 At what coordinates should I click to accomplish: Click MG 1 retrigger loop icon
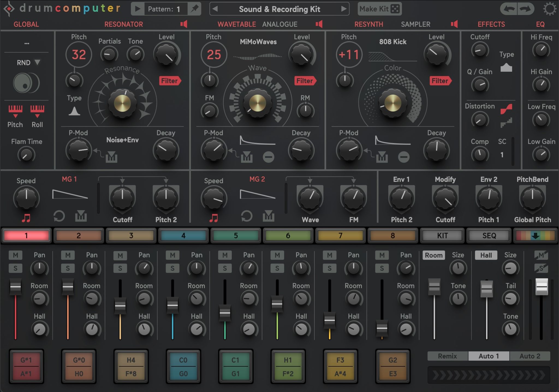(59, 216)
